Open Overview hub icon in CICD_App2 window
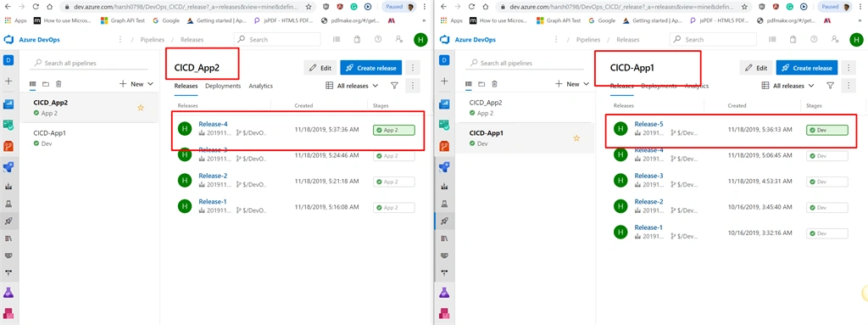 8,104
